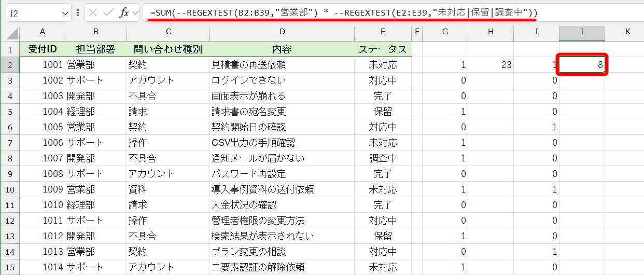Click cell パスワード再設定

coord(282,174)
